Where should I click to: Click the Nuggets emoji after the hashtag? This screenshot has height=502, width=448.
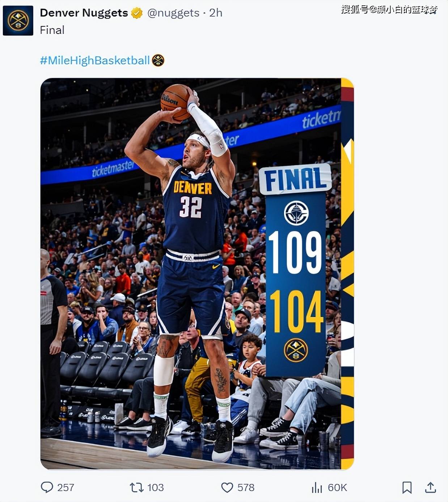click(158, 60)
